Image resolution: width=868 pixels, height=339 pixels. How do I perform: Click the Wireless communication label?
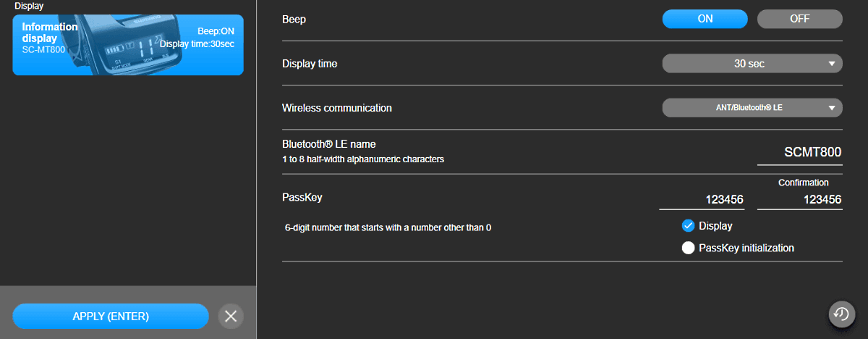pyautogui.click(x=336, y=108)
